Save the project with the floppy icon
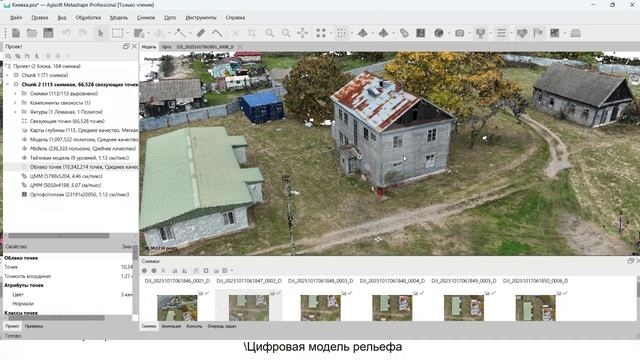This screenshot has height=360, width=640. click(48, 33)
